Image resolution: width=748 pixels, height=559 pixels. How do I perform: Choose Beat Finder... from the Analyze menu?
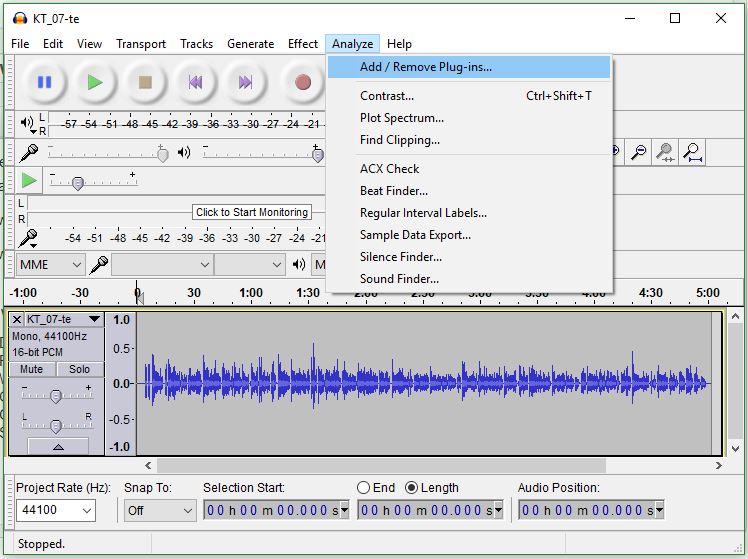pyautogui.click(x=469, y=191)
